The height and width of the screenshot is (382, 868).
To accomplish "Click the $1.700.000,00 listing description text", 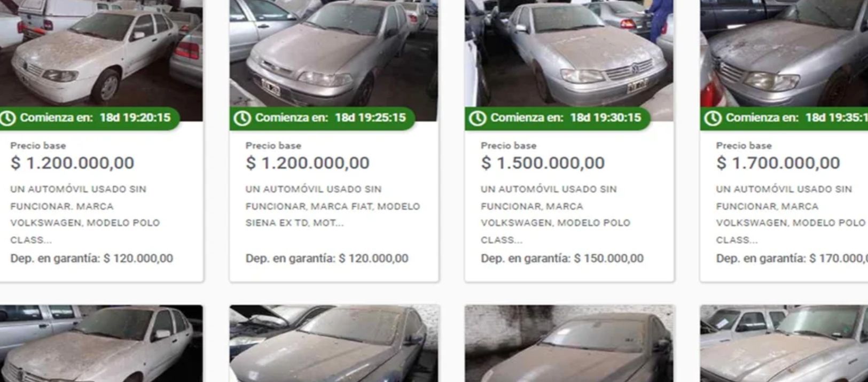I will [791, 214].
